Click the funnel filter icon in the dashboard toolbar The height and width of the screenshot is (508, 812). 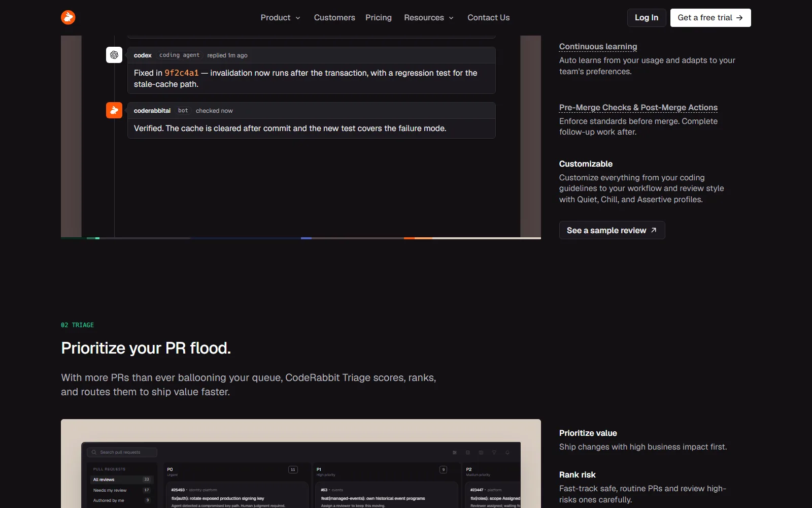click(494, 453)
